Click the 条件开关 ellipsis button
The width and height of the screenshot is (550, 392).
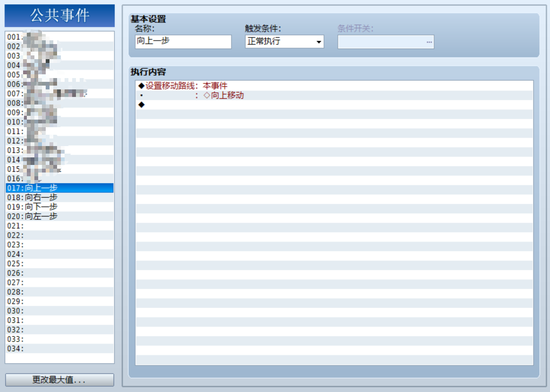(429, 42)
